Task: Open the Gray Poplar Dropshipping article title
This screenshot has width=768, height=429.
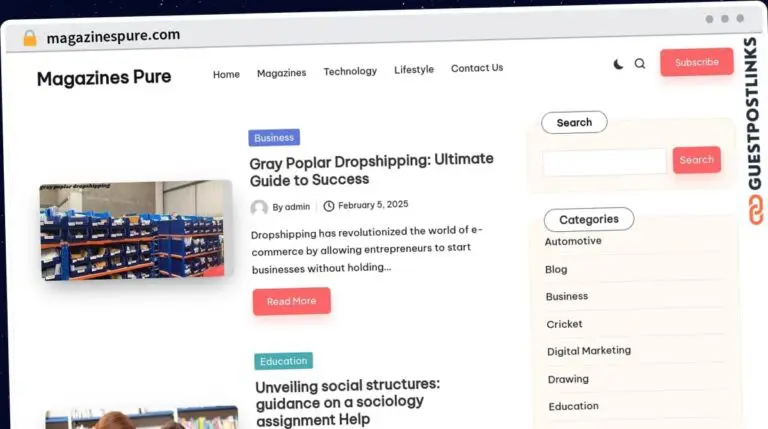Action: pos(372,170)
